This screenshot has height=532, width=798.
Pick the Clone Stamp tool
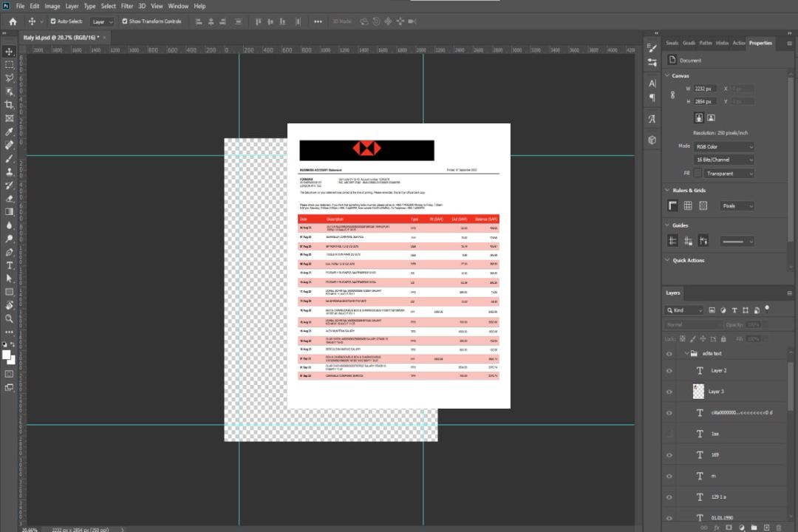coord(10,171)
